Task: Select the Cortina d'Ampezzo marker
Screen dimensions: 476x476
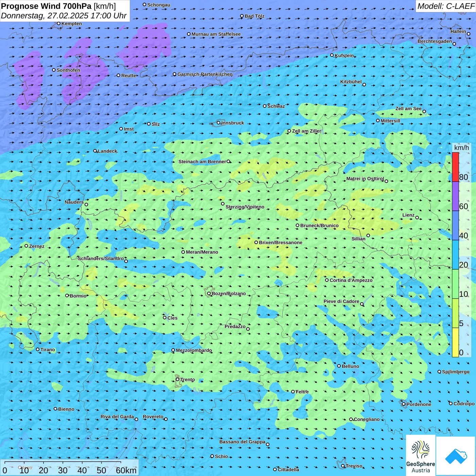Action: coord(327,280)
